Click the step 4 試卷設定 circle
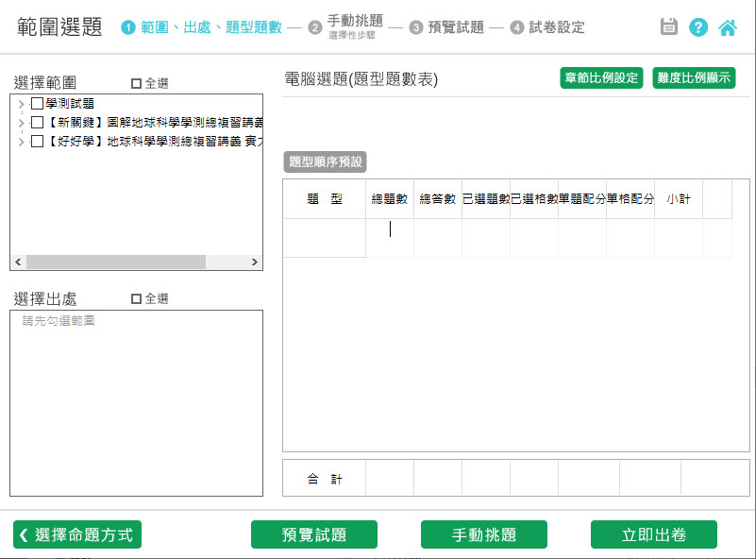 [516, 27]
